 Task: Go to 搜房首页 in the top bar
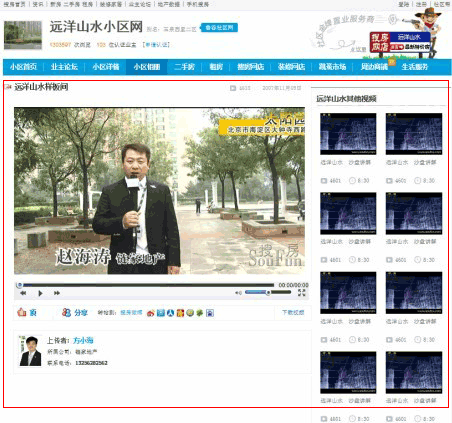tap(14, 4)
